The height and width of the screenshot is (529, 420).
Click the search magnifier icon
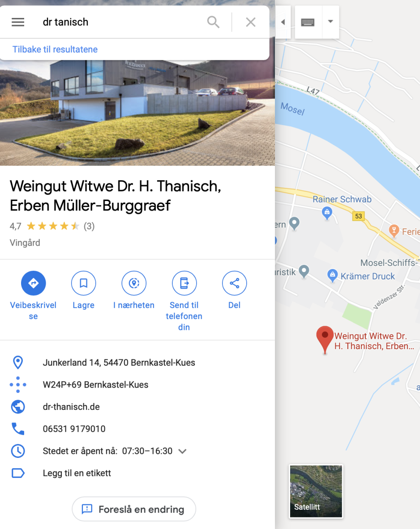coord(214,22)
